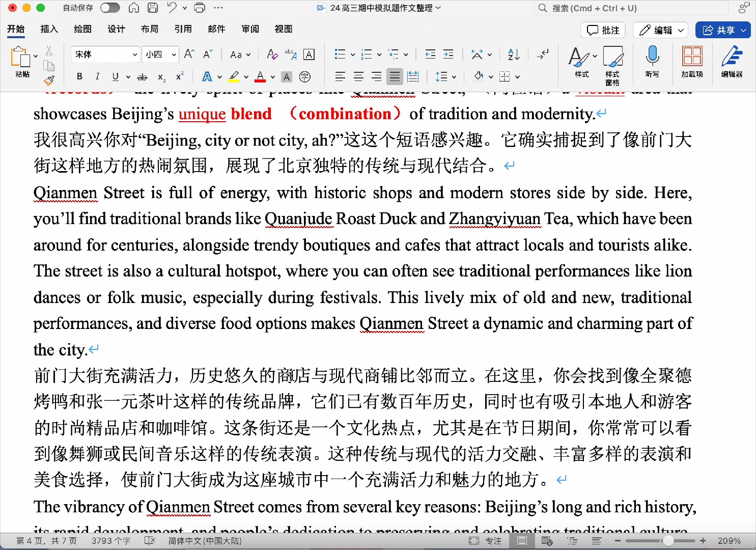The image size is (756, 550).
Task: Switch to the Draw (绘图) tab
Action: click(x=82, y=29)
